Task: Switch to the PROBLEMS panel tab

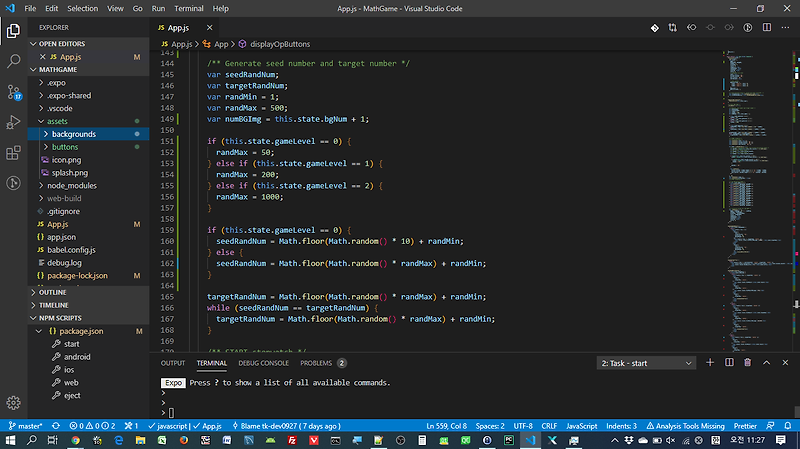Action: coord(316,363)
